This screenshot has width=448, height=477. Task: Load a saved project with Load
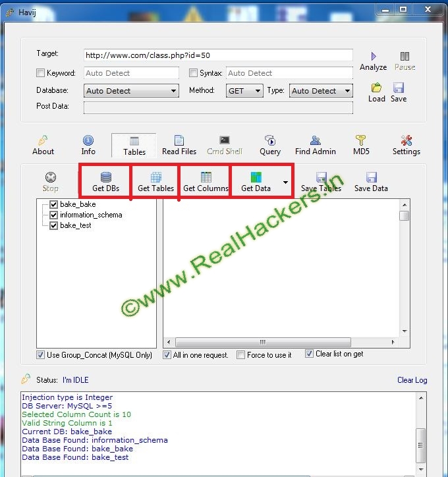377,92
